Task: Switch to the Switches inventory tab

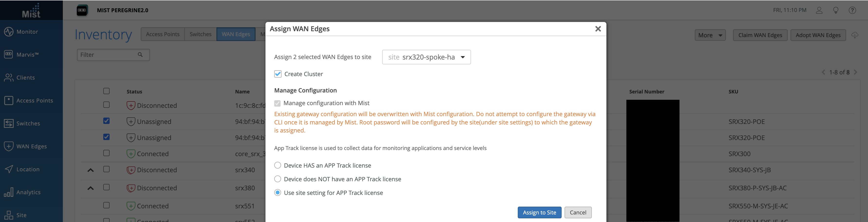Action: (x=200, y=34)
